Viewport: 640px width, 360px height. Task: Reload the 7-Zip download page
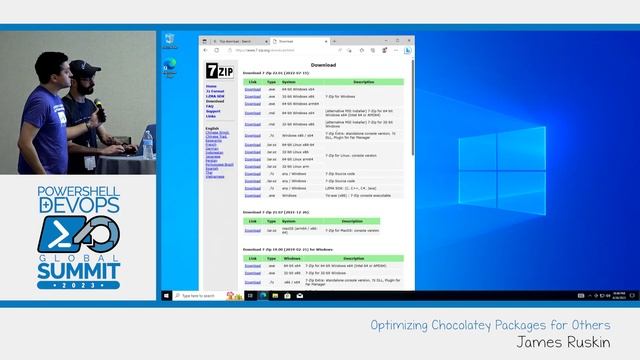[217, 50]
